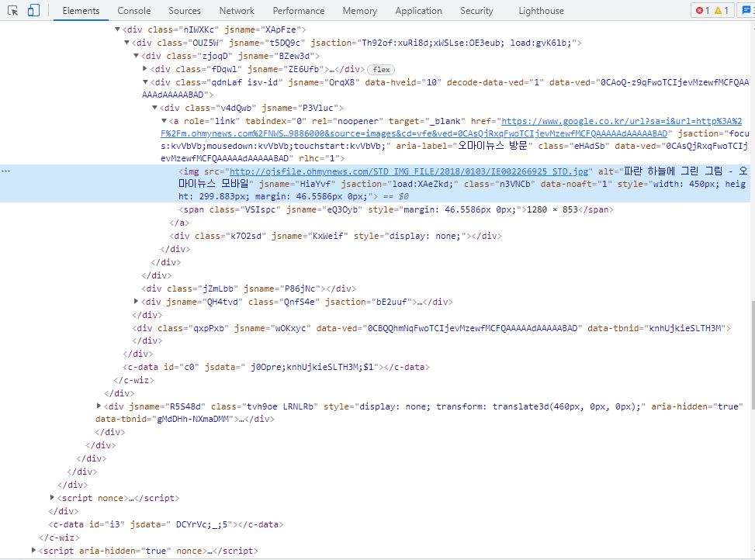Select the span class VSIspc line
This screenshot has width=755, height=560.
tap(396, 209)
